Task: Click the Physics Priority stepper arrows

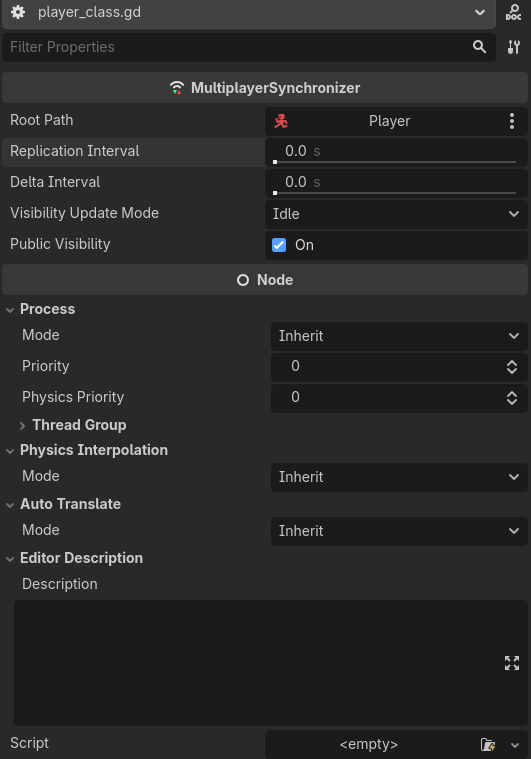Action: pyautogui.click(x=512, y=398)
